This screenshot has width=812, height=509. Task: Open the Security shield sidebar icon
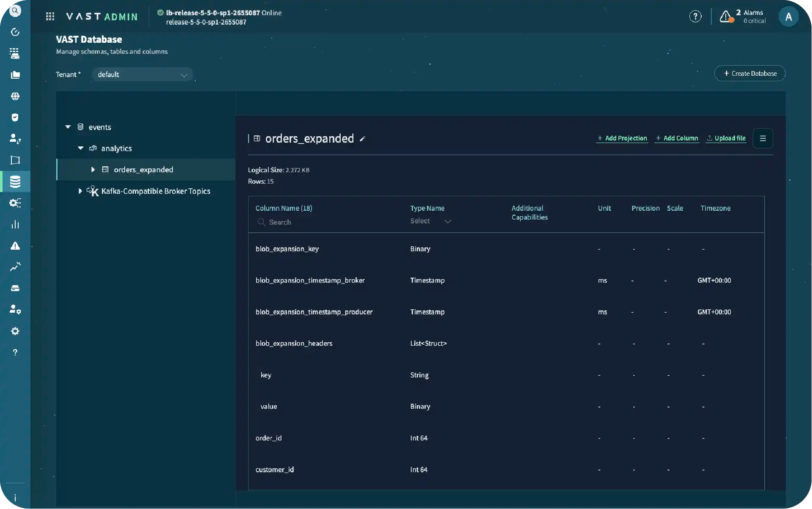point(15,117)
